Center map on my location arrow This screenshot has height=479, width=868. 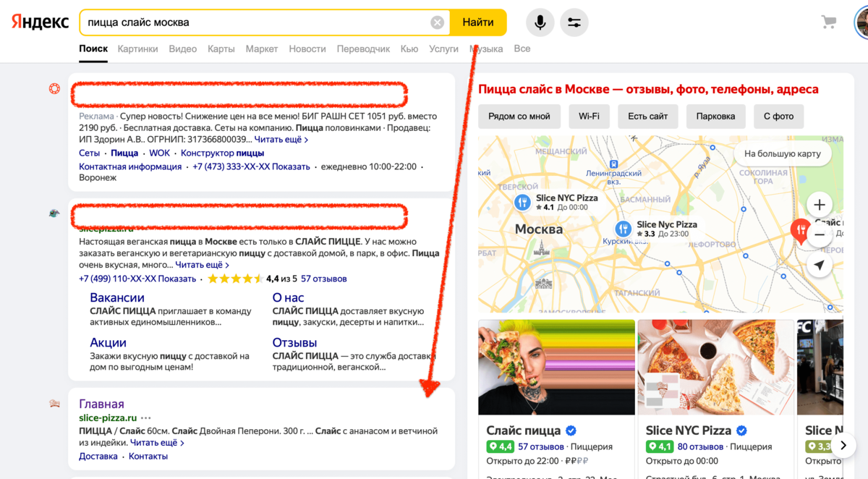tap(819, 266)
